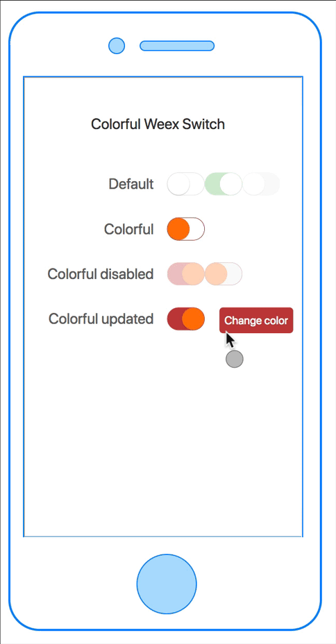Click the Change color button
Viewport: 336px width, 644px height.
pyautogui.click(x=256, y=321)
